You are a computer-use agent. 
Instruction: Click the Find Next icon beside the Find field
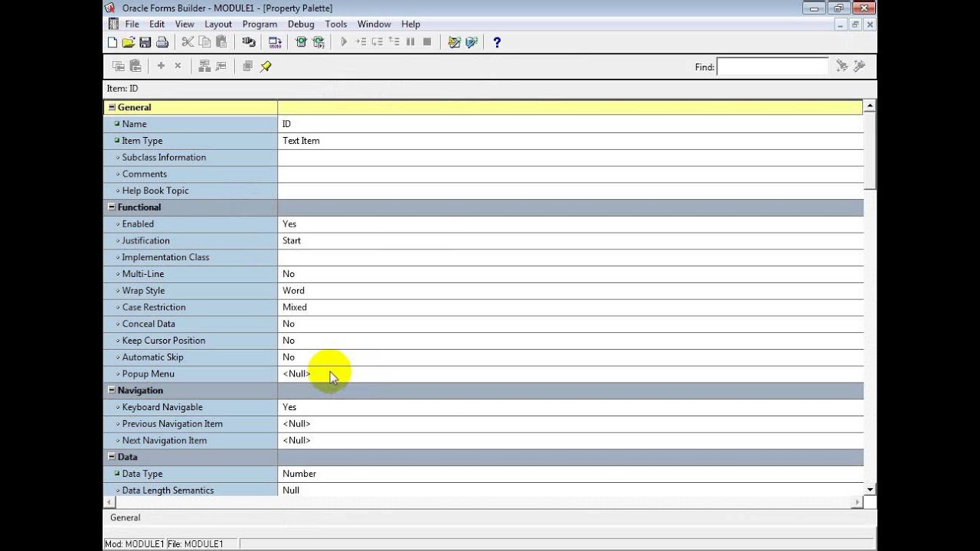coord(842,66)
